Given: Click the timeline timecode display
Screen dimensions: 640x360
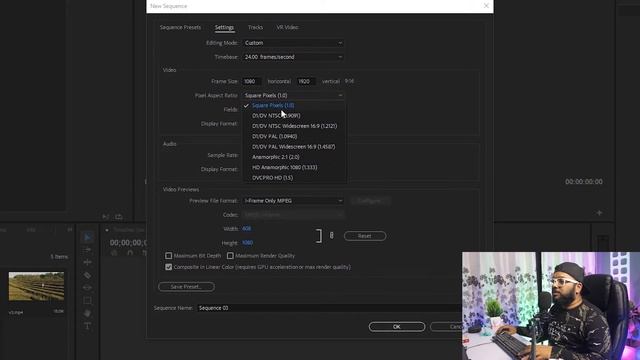Looking at the screenshot, I should click(128, 243).
